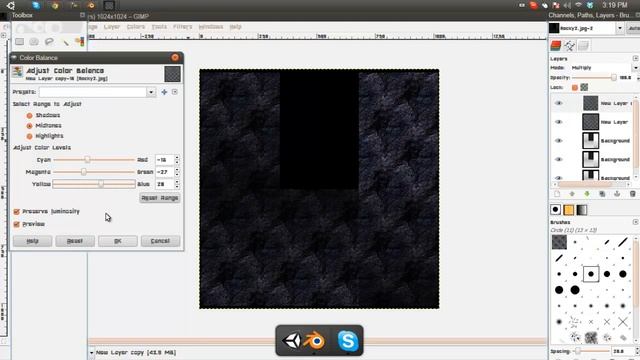The image size is (640, 360).
Task: Click the add preset plus icon
Action: click(x=164, y=92)
